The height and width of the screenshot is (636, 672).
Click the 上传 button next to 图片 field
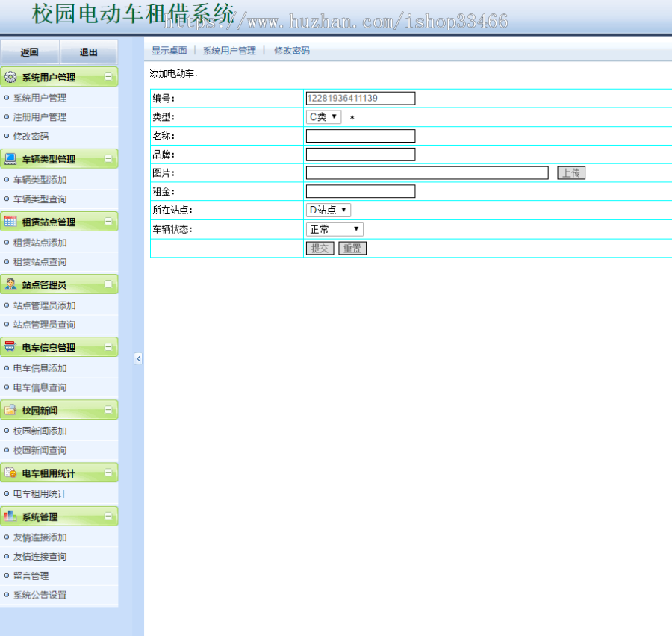pyautogui.click(x=570, y=172)
